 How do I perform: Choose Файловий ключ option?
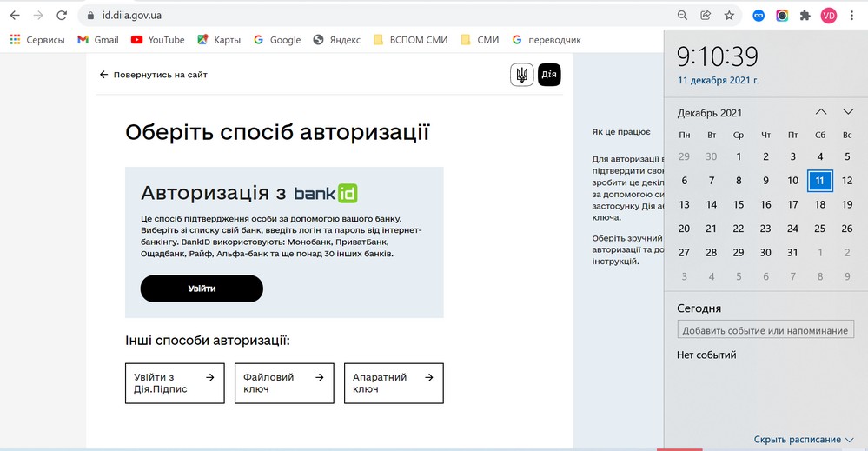284,383
